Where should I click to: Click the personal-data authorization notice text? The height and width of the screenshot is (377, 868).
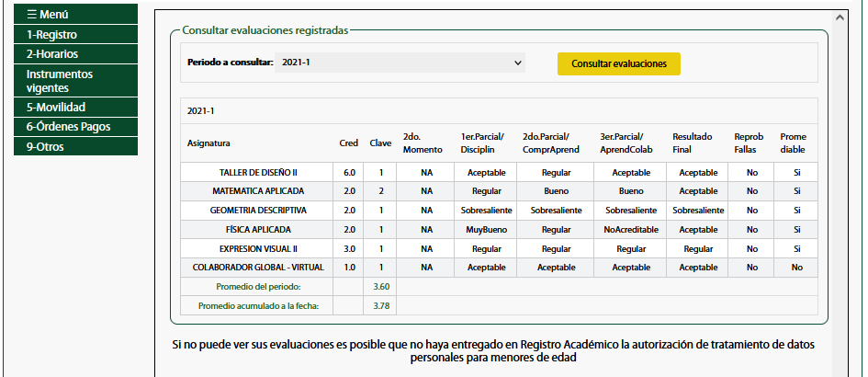493,351
